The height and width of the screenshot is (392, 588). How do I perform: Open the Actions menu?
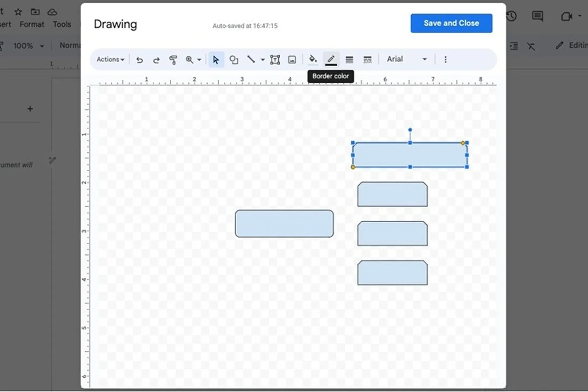[110, 59]
